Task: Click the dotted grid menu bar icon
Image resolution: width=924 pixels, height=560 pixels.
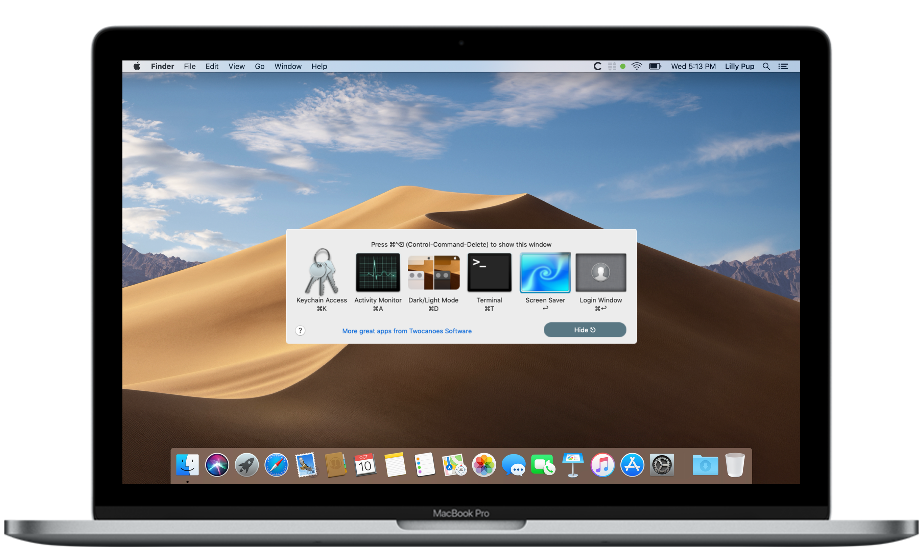Action: tap(612, 66)
